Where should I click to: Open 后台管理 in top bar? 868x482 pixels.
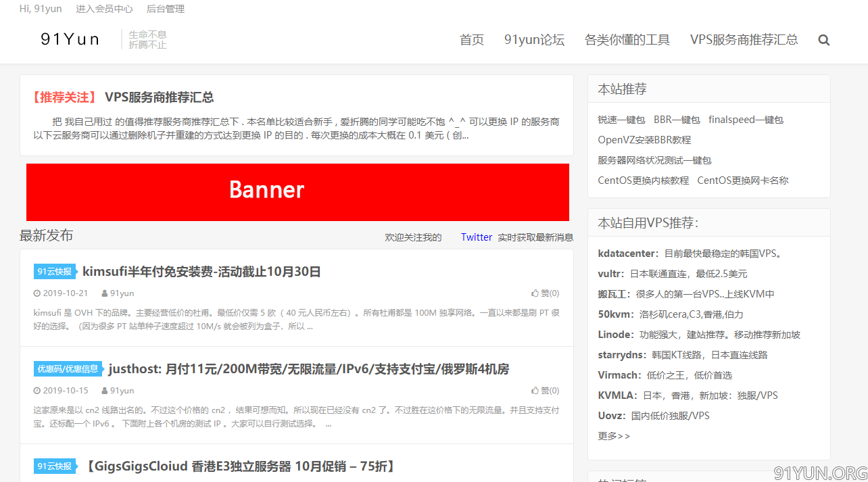pyautogui.click(x=166, y=9)
